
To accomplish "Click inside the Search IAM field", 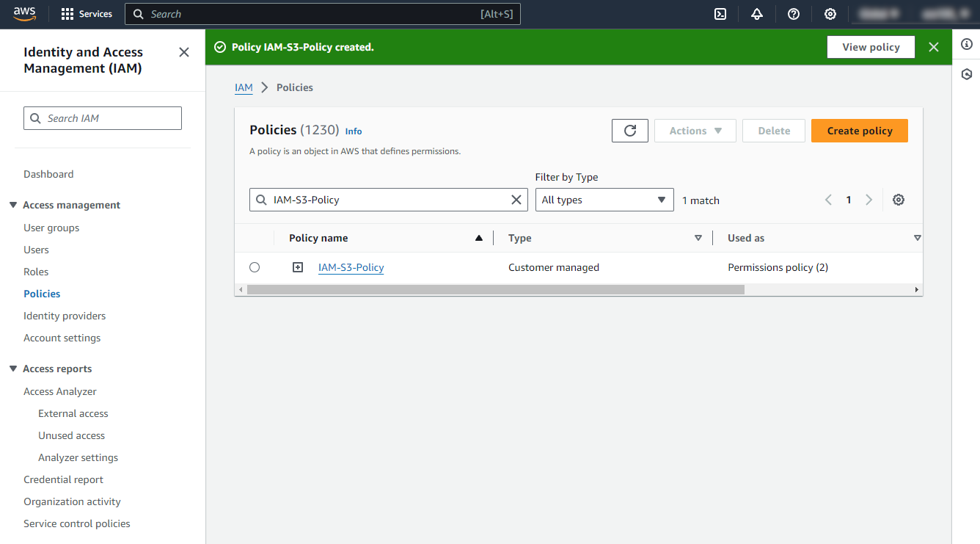I will coord(102,117).
